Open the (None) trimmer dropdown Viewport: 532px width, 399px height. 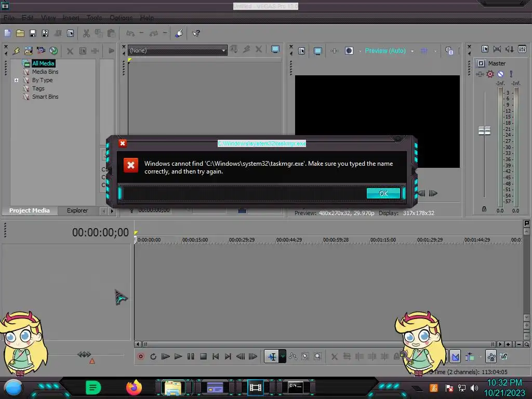(x=178, y=50)
